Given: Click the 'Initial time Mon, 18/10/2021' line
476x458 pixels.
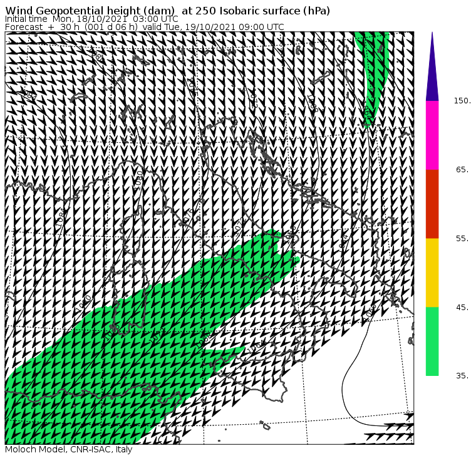Looking at the screenshot, I should tap(91, 19).
